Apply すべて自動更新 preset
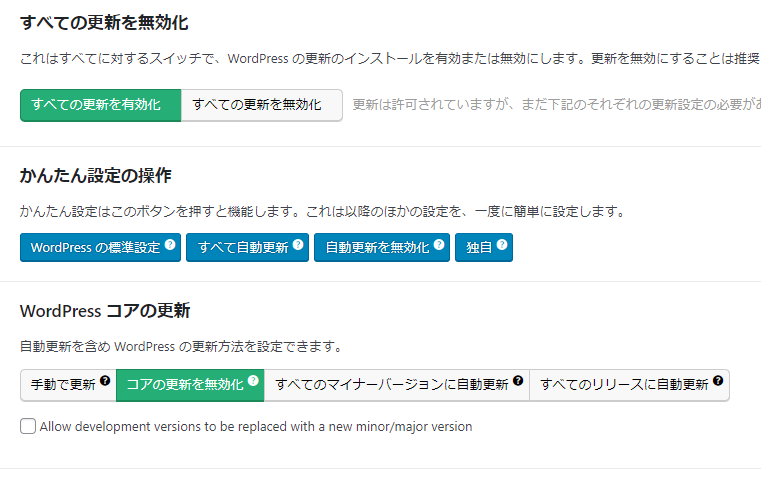The image size is (761, 477). (x=248, y=247)
